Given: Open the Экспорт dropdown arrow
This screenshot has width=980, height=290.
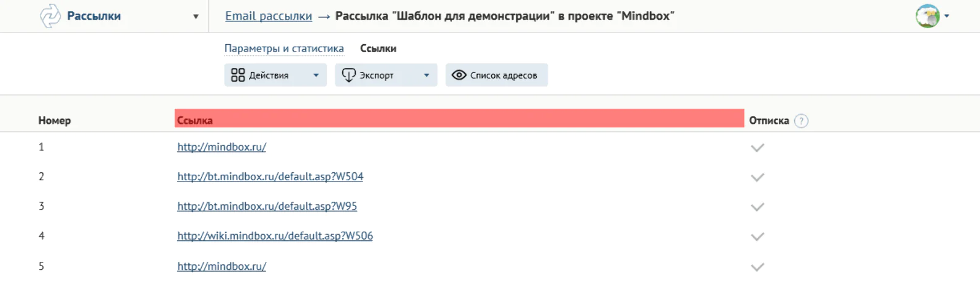Looking at the screenshot, I should 426,75.
